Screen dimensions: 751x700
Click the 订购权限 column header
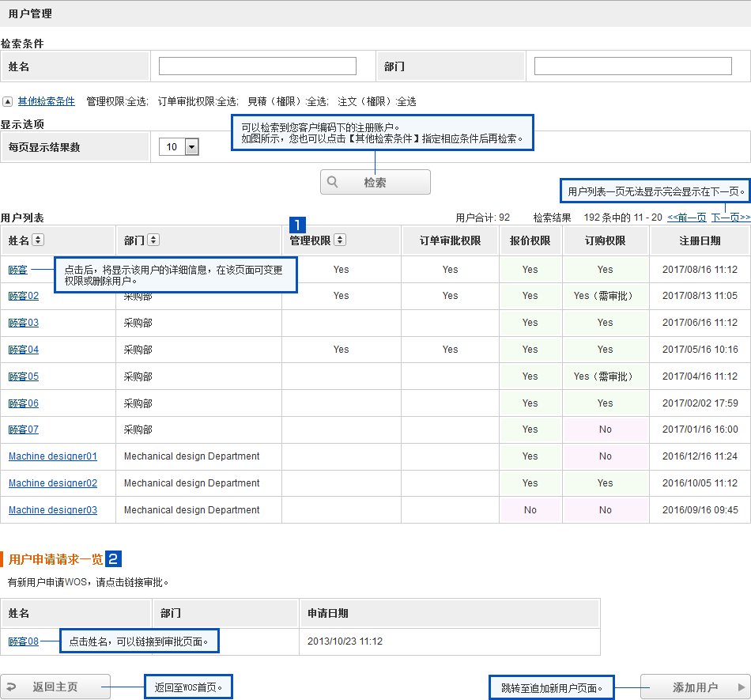tap(606, 240)
